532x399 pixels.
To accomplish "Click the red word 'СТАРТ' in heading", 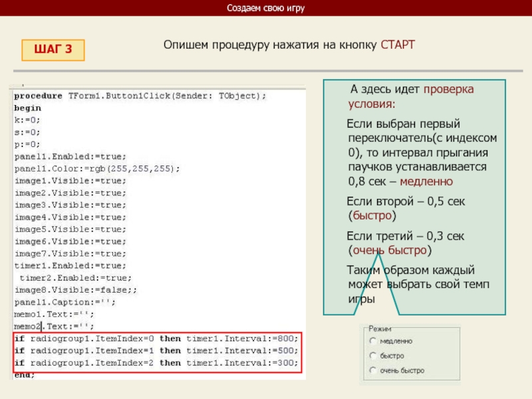I will coord(398,45).
